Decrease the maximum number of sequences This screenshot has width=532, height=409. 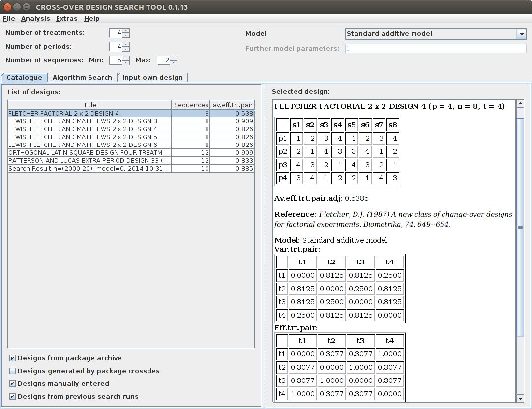[174, 62]
